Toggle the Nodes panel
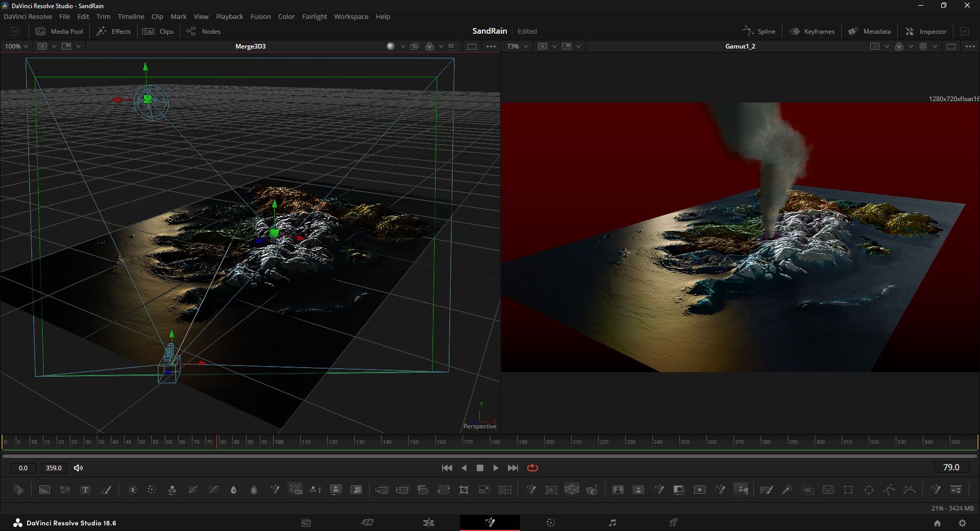980x531 pixels. click(203, 31)
